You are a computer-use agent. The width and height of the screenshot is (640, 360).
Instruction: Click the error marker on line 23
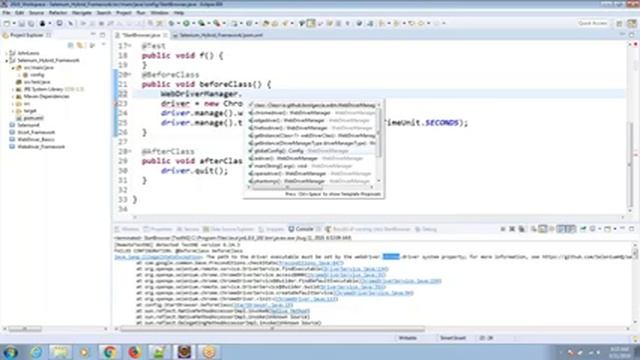(x=116, y=104)
